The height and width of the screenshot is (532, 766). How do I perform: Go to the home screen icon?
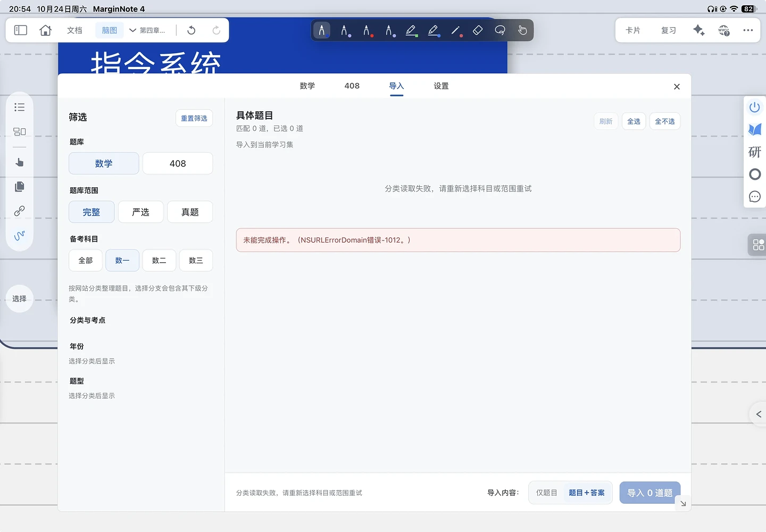46,30
